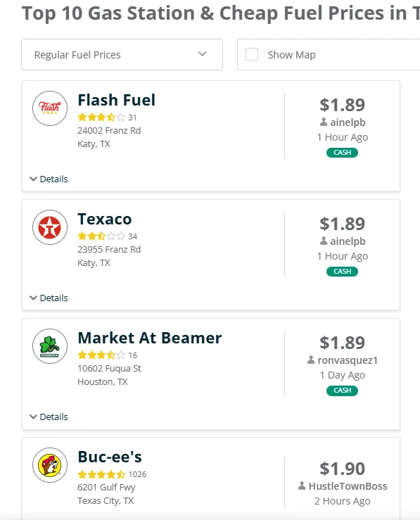Click the $1.90 price for Buc-ee's

pyautogui.click(x=342, y=468)
